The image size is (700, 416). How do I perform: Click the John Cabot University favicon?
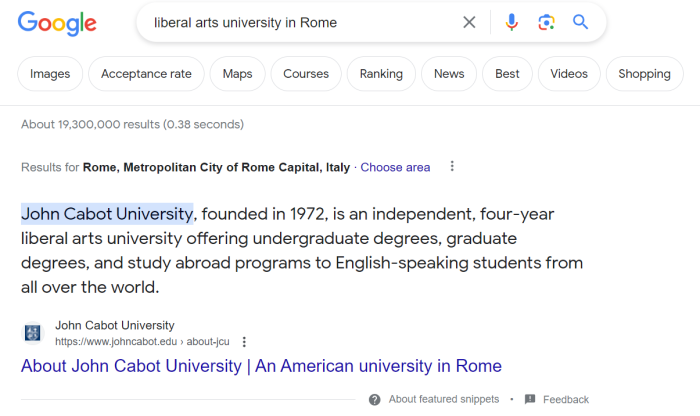coord(33,333)
